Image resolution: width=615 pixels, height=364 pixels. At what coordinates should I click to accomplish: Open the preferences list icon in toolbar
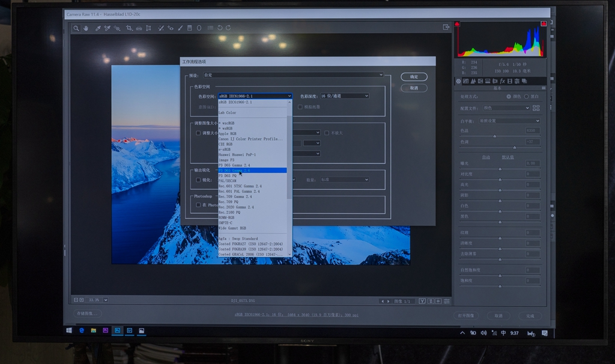point(210,28)
